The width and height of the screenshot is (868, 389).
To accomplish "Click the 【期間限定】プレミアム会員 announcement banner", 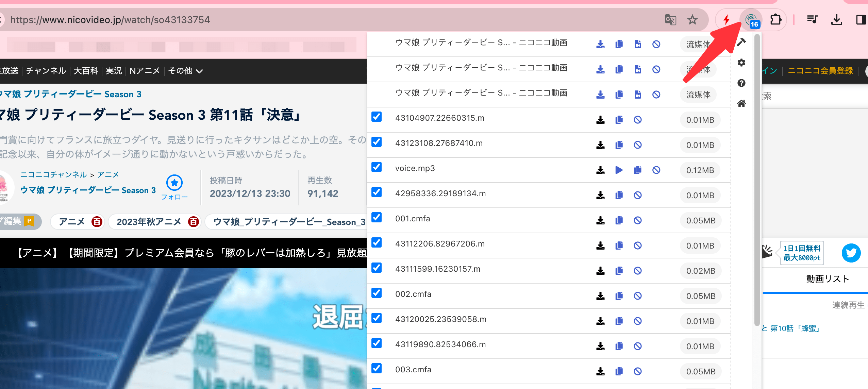I will pyautogui.click(x=184, y=253).
